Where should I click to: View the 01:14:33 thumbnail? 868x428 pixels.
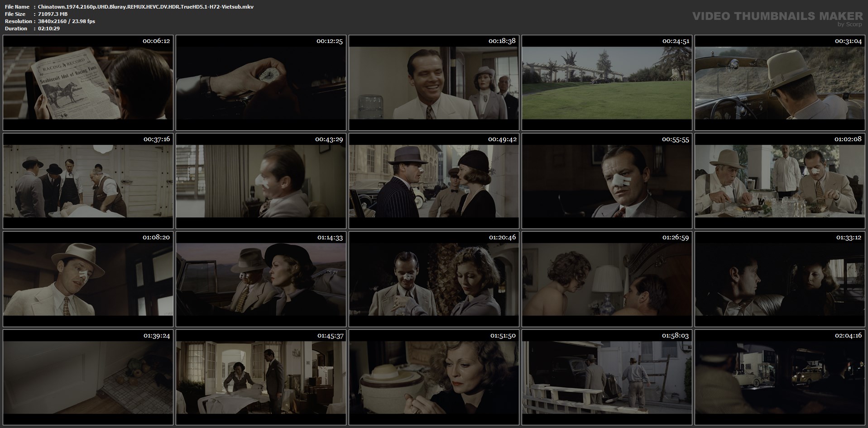261,279
